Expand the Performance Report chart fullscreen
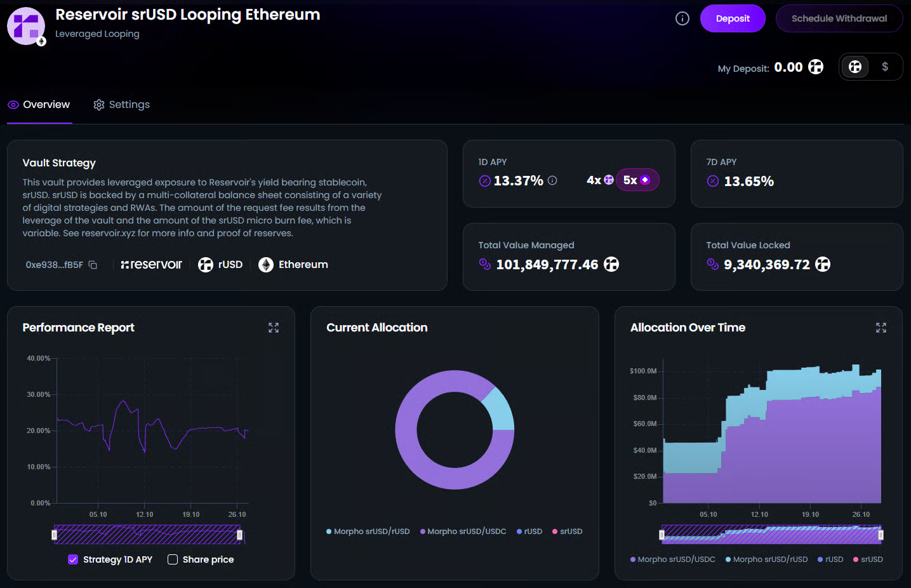911x588 pixels. pyautogui.click(x=274, y=328)
